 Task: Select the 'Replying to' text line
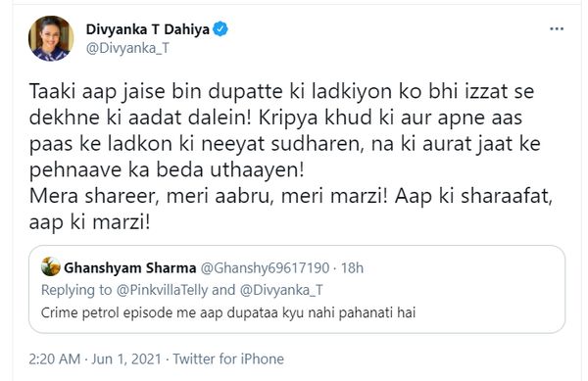[182, 290]
